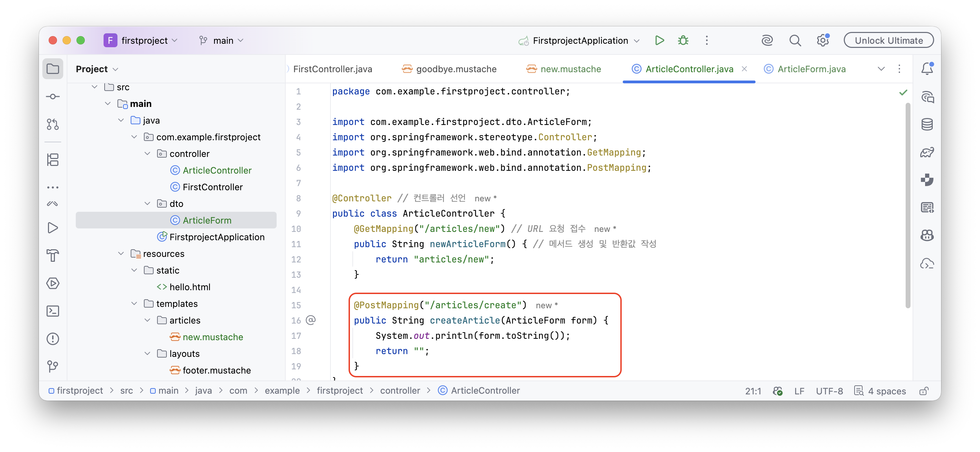Image resolution: width=980 pixels, height=452 pixels.
Task: Open the Problems tool window icon
Action: [x=53, y=339]
